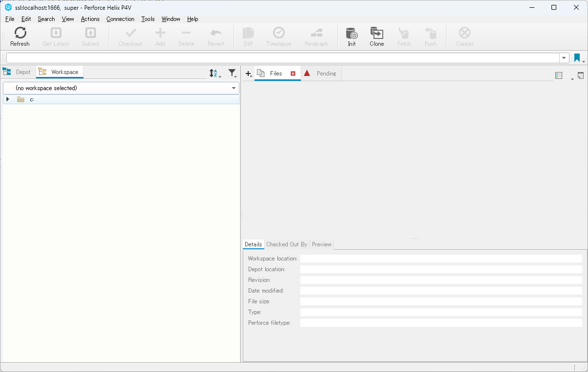588x372 pixels.
Task: Click the Date modified field
Action: [x=441, y=291]
